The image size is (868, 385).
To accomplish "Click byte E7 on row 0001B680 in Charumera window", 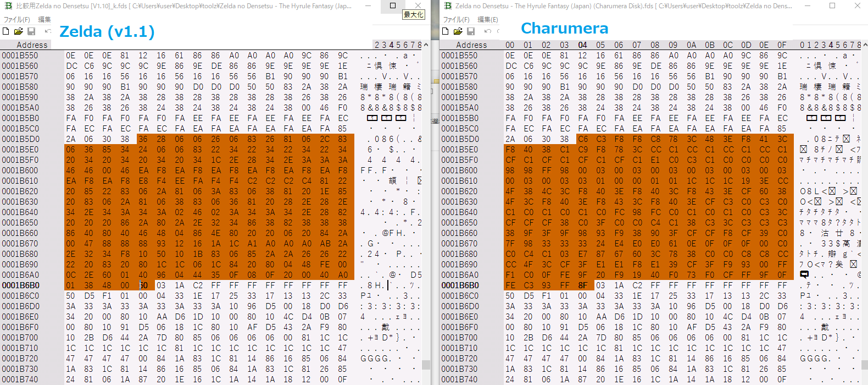I will click(x=582, y=254).
